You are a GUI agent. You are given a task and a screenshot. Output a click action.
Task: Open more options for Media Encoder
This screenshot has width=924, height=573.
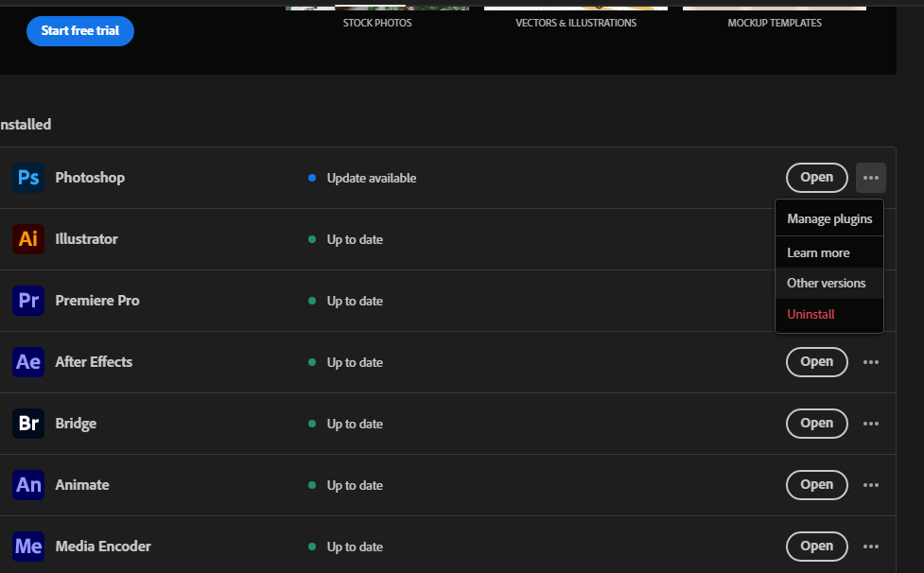coord(871,547)
